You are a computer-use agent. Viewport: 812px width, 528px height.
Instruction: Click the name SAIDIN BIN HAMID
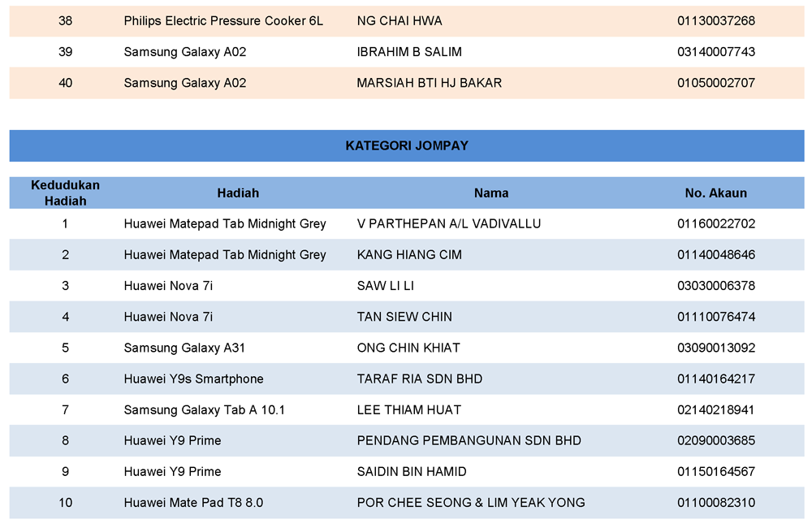click(x=412, y=471)
